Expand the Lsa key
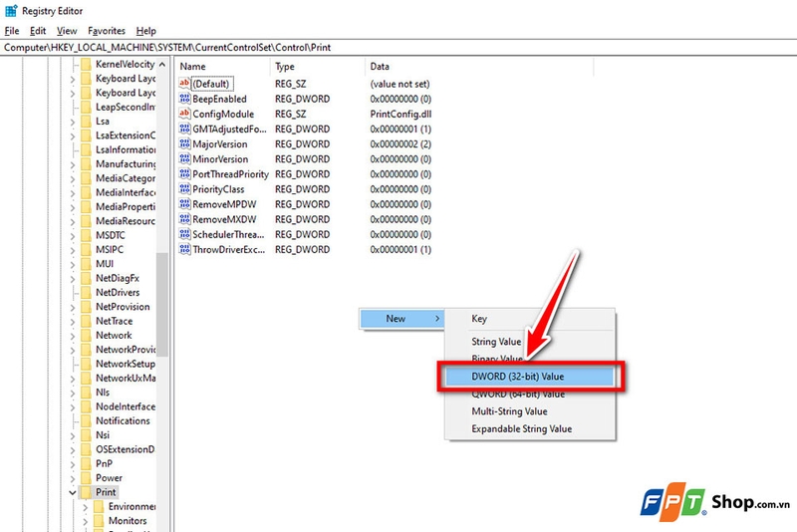This screenshot has width=797, height=532. [x=72, y=122]
